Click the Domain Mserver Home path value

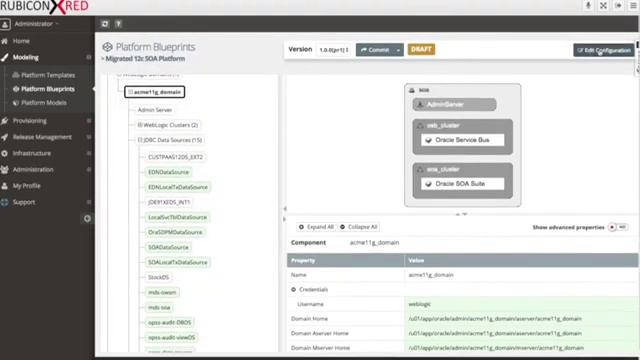(x=496, y=348)
